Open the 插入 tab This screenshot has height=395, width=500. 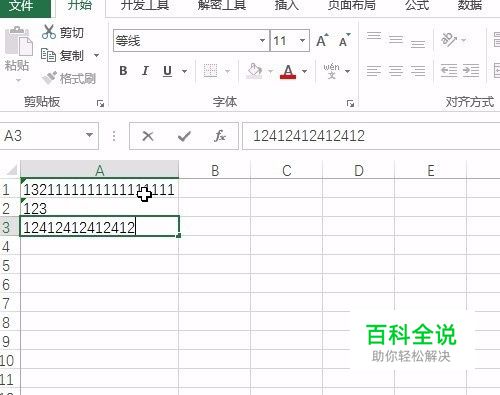[286, 6]
